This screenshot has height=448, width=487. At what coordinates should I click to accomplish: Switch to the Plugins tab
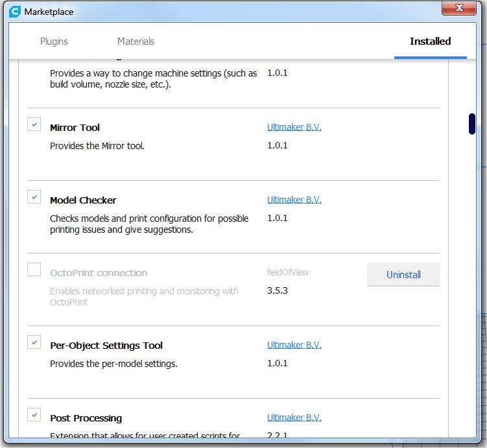point(54,41)
